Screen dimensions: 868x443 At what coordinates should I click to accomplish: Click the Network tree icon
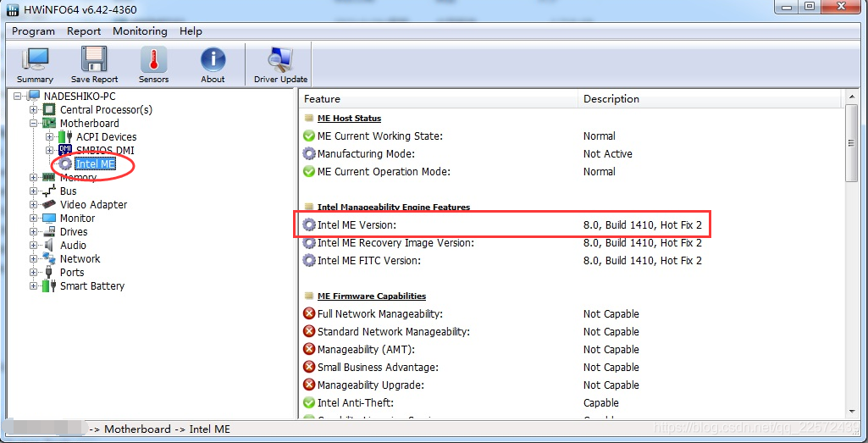point(49,258)
